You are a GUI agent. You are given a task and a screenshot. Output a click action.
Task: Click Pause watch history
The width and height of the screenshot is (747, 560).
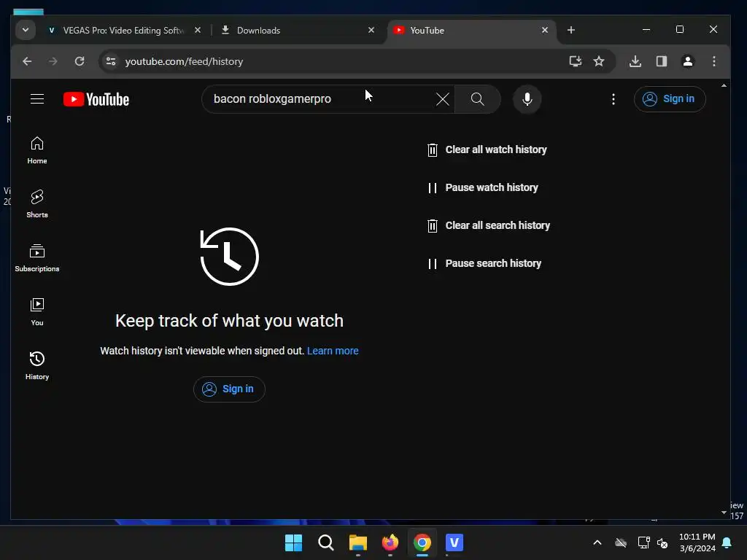(x=483, y=187)
